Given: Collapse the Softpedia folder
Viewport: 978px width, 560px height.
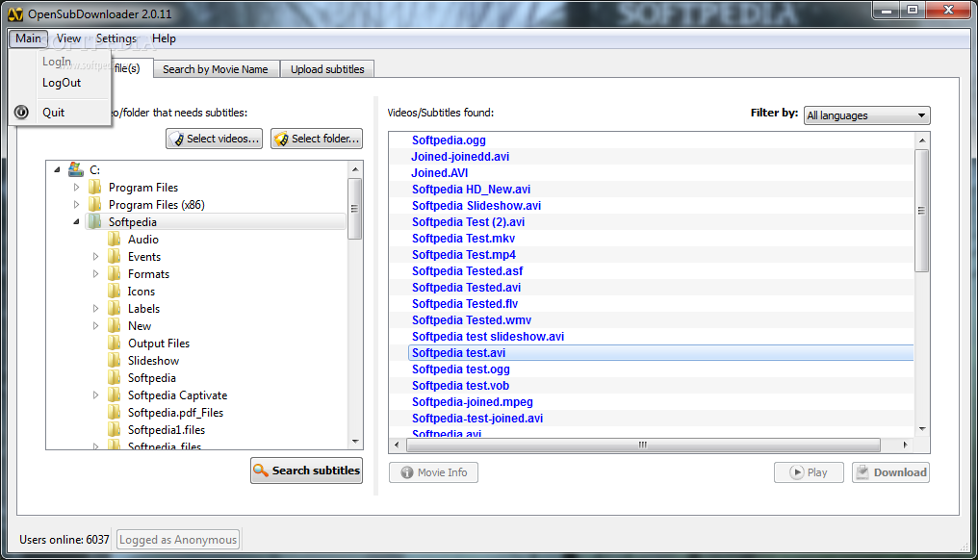Looking at the screenshot, I should [x=76, y=222].
